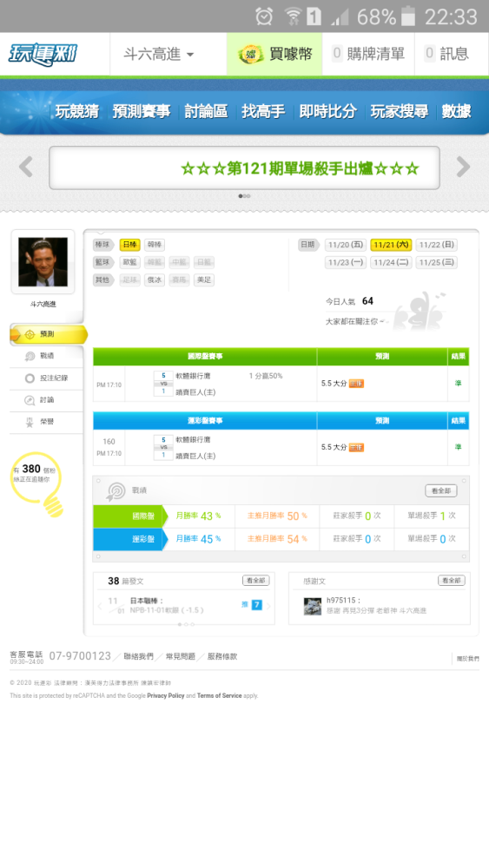
Task: Click the 斗六高進 profile photo
Action: click(43, 262)
